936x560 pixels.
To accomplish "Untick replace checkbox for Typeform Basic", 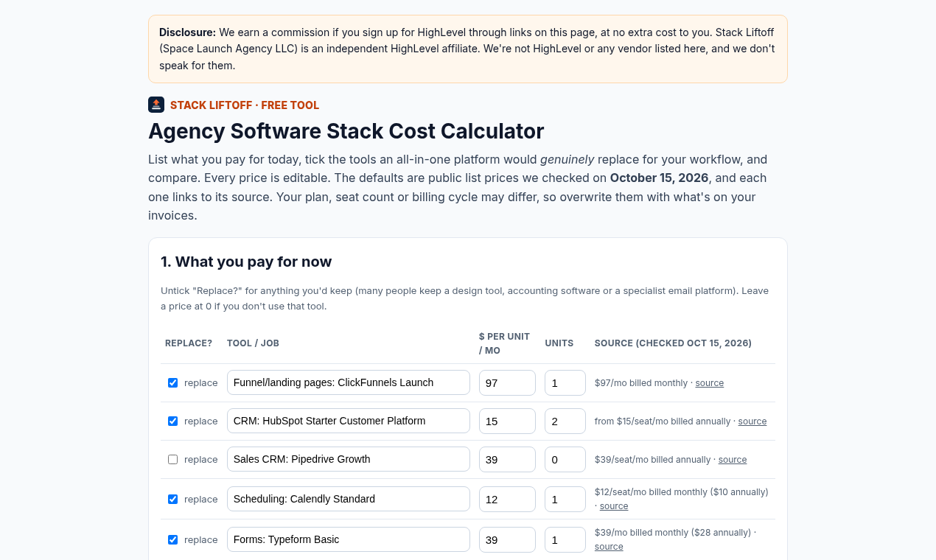I will pyautogui.click(x=173, y=540).
